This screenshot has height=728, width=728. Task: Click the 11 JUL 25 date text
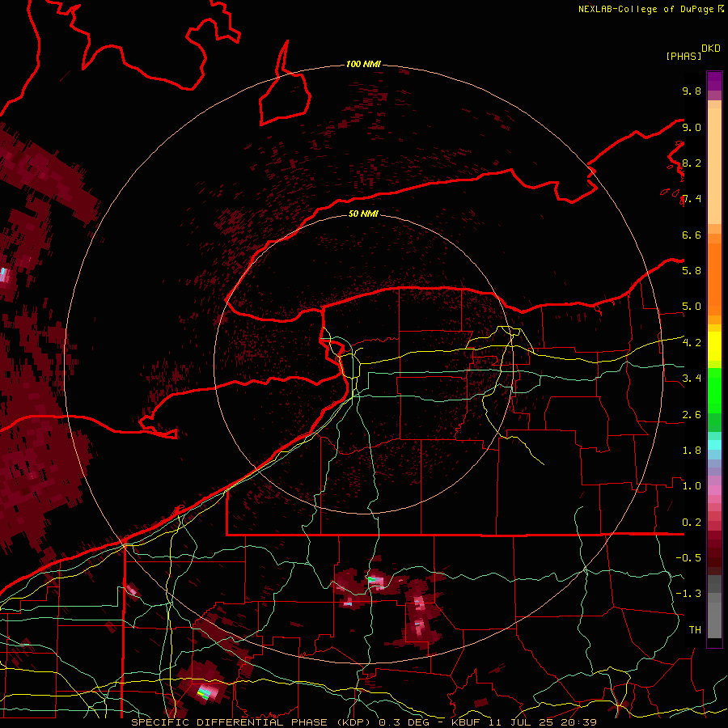click(521, 722)
